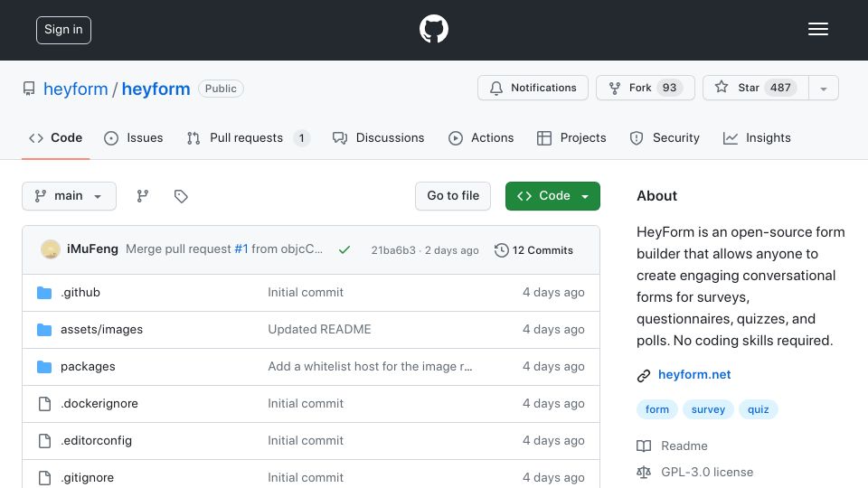Open the .github folder
The height and width of the screenshot is (488, 868).
[x=80, y=292]
